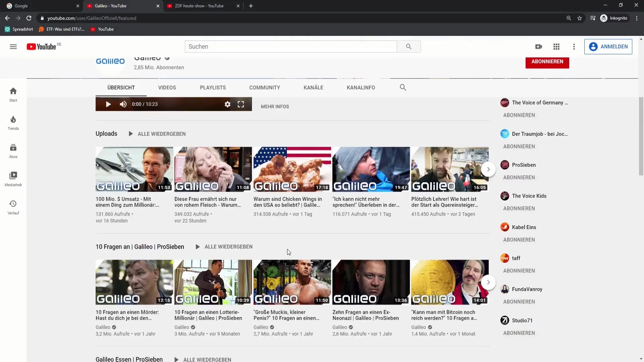Open the Chicken Wings USA video thumbnail
This screenshot has width=644, height=362.
point(292,169)
